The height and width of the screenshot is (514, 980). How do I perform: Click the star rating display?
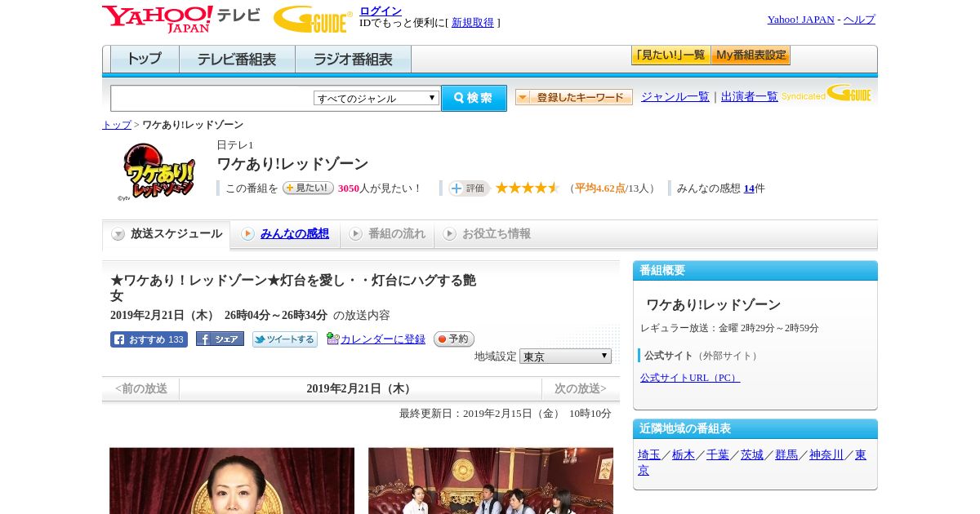coord(528,188)
